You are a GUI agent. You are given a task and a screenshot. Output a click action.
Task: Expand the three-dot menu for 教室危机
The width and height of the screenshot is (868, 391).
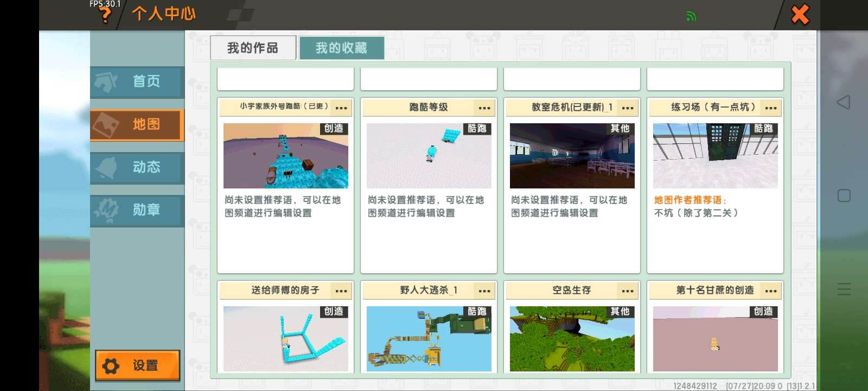tap(628, 108)
